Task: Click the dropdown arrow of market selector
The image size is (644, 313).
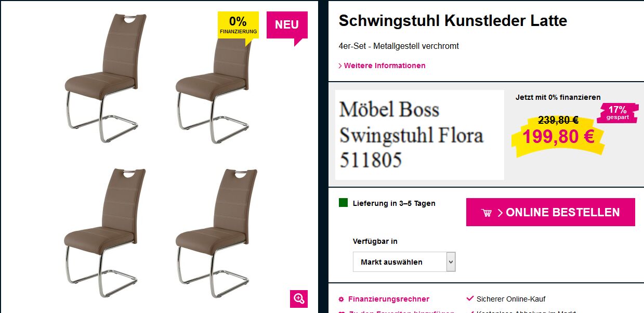Action: pyautogui.click(x=451, y=262)
